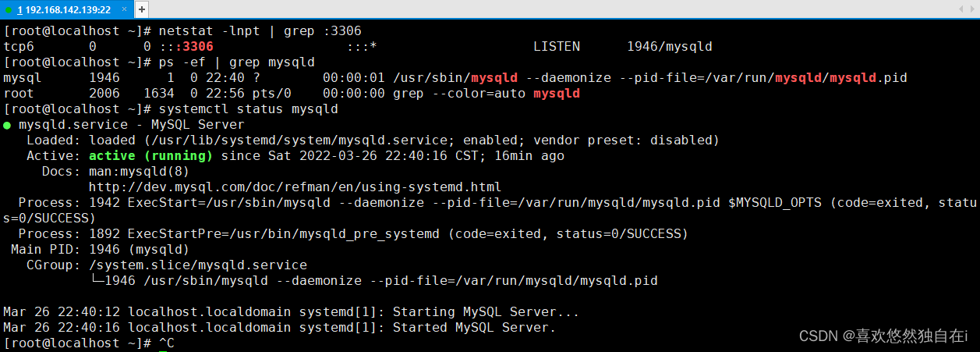Click the 'man:mysqld(8)' docs entry
The height and width of the screenshot is (352, 980).
[140, 172]
